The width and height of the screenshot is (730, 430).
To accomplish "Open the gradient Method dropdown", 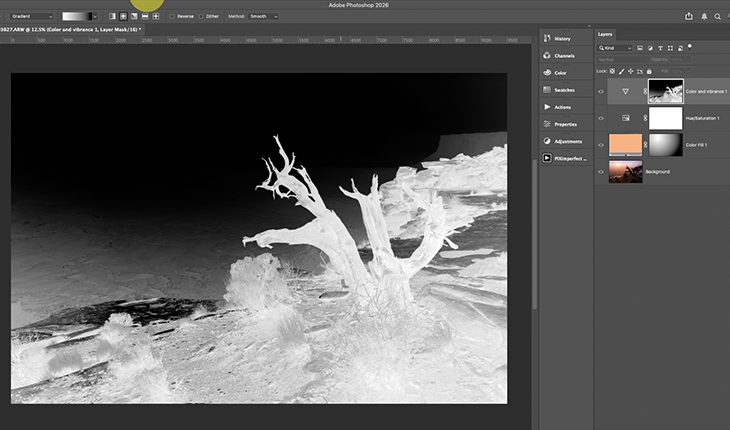I will coord(264,16).
